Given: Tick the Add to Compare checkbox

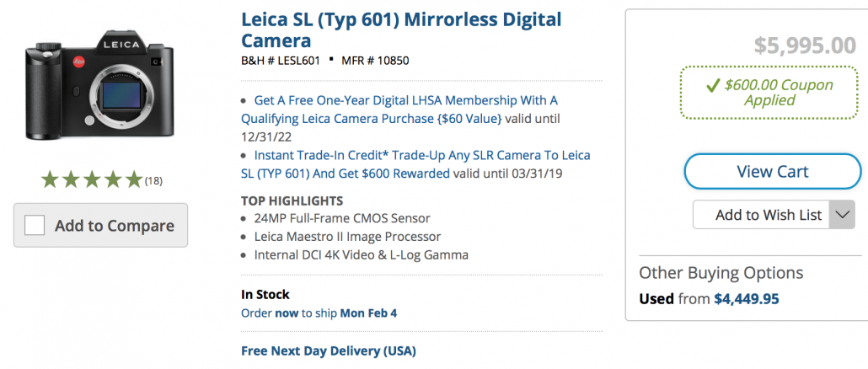Looking at the screenshot, I should point(35,225).
